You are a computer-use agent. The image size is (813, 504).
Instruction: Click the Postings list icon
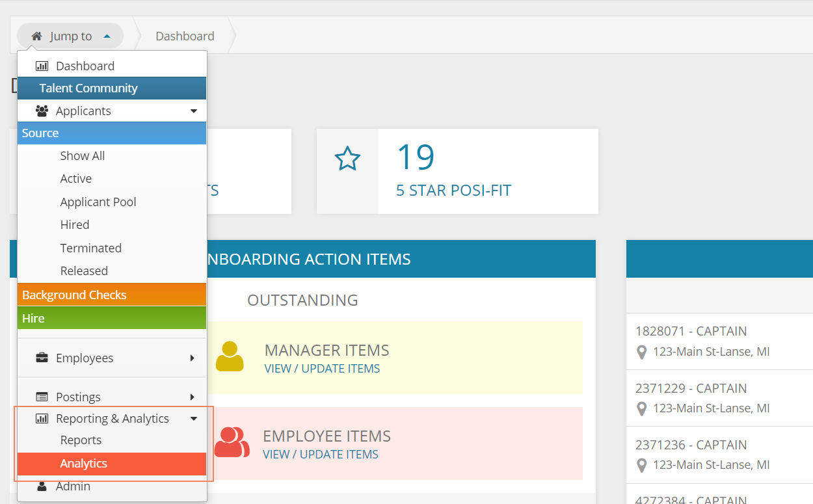coord(42,397)
